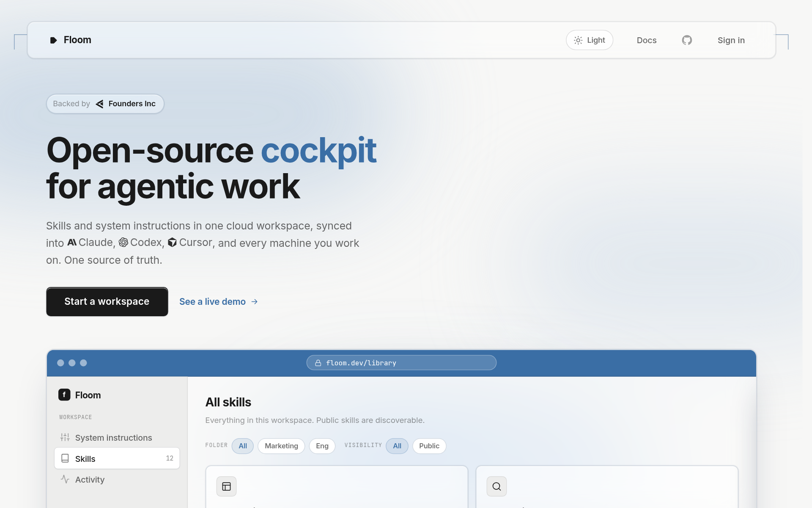
Task: Filter skills by Eng folder
Action: tap(322, 446)
